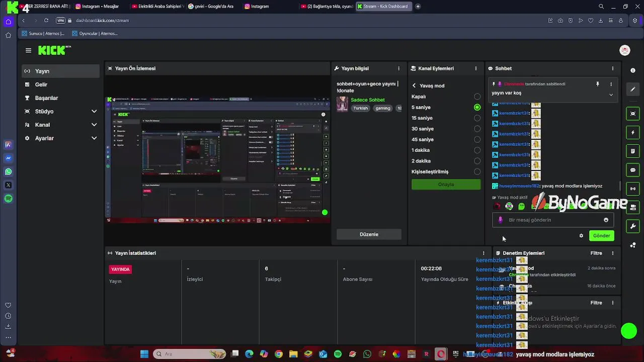
Task: Select 1 dakika slow mode option
Action: tap(477, 150)
